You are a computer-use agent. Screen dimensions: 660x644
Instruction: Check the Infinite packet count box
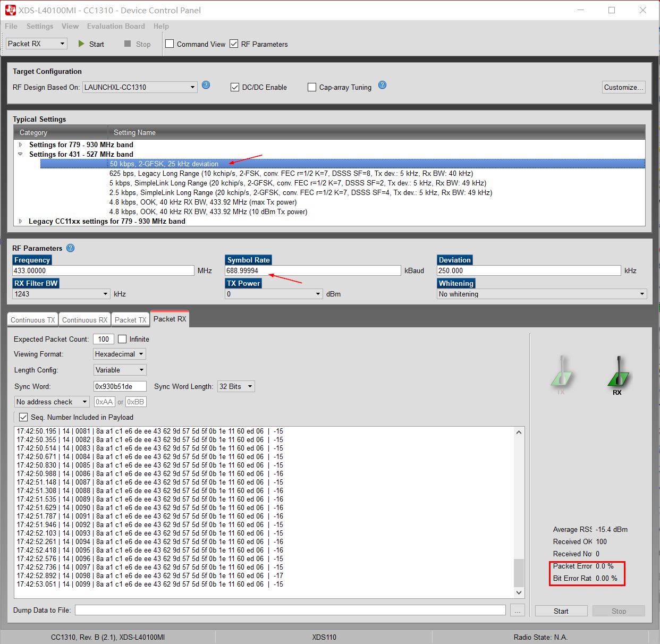[x=122, y=339]
